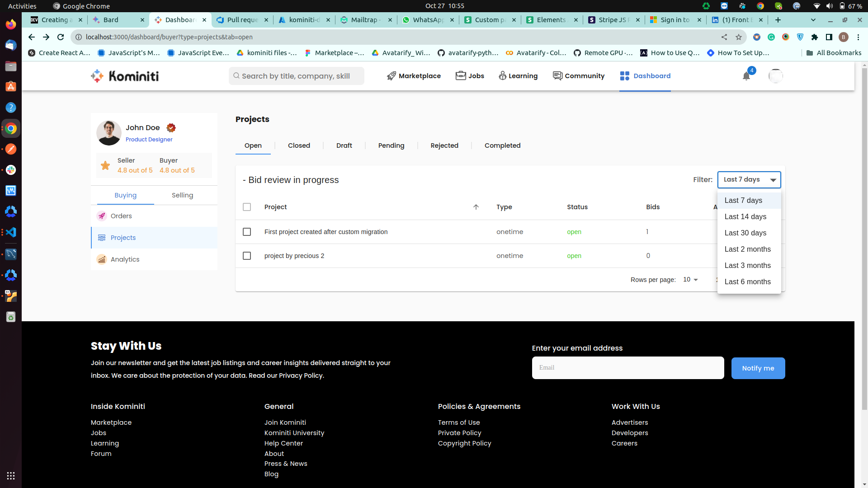Viewport: 868px width, 488px height.
Task: Toggle the select-all projects checkbox
Action: click(x=247, y=207)
